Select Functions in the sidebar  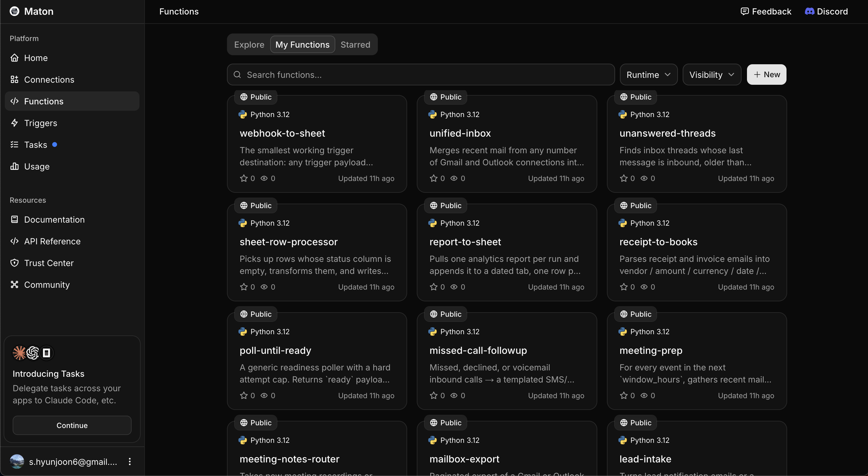click(x=72, y=101)
